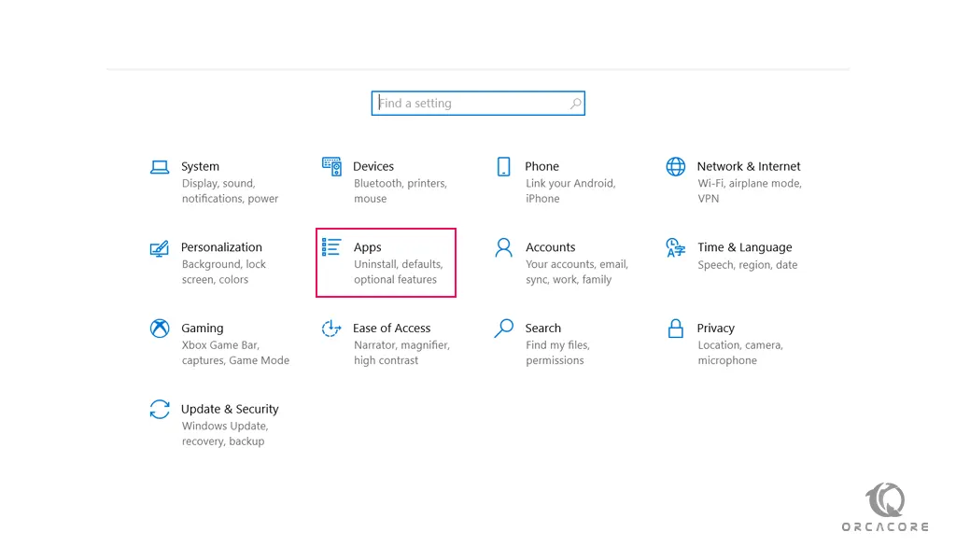Screen dimensions: 956x560
Task: Click the Network & Internet globe icon
Action: 676,166
